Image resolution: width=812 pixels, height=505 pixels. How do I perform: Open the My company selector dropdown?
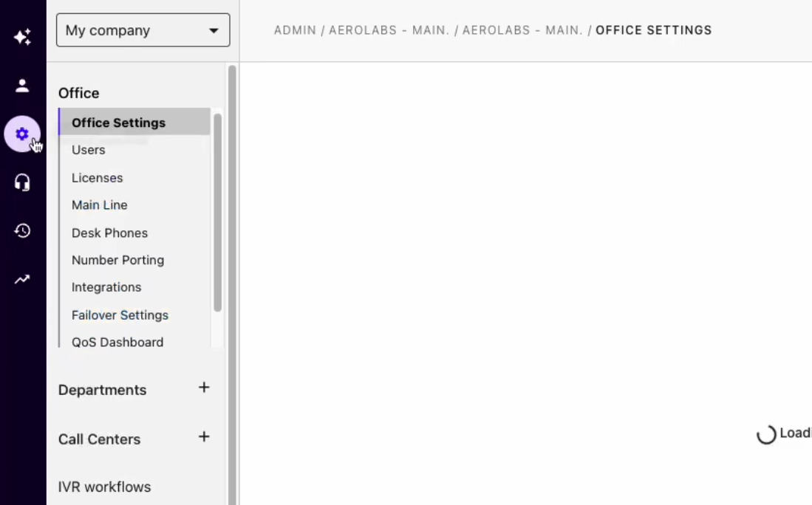pos(143,30)
